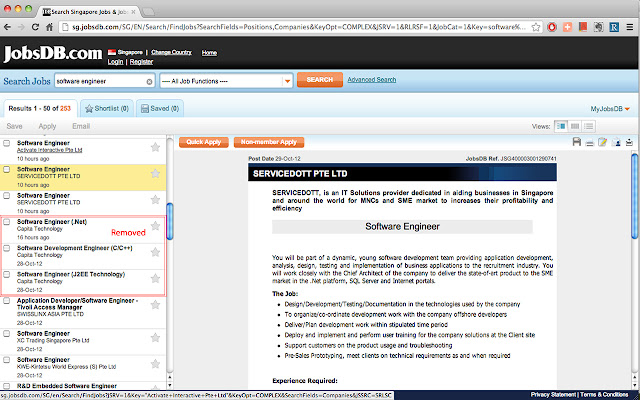Bookmark page with address bar star

point(536,27)
